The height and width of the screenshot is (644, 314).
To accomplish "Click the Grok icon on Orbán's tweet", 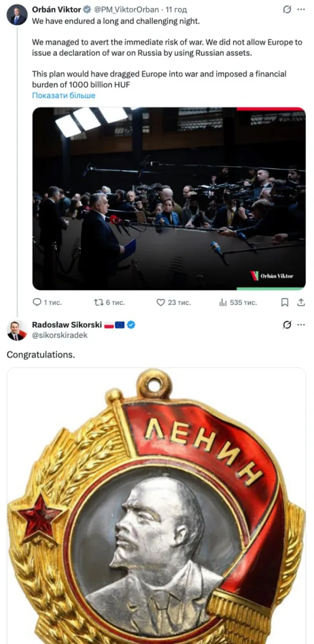I will click(x=287, y=10).
